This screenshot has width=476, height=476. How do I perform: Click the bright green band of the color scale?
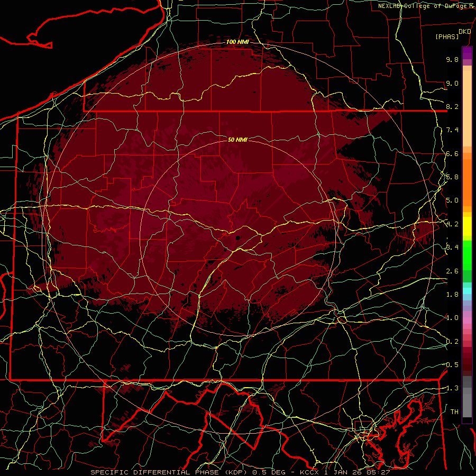coord(467,255)
